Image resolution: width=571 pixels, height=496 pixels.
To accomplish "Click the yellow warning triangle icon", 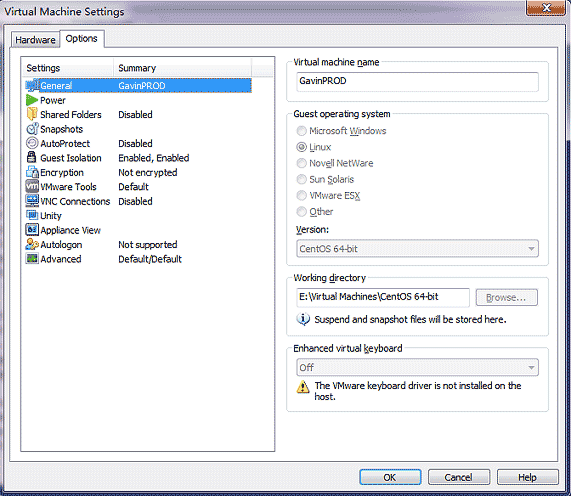I will point(303,387).
